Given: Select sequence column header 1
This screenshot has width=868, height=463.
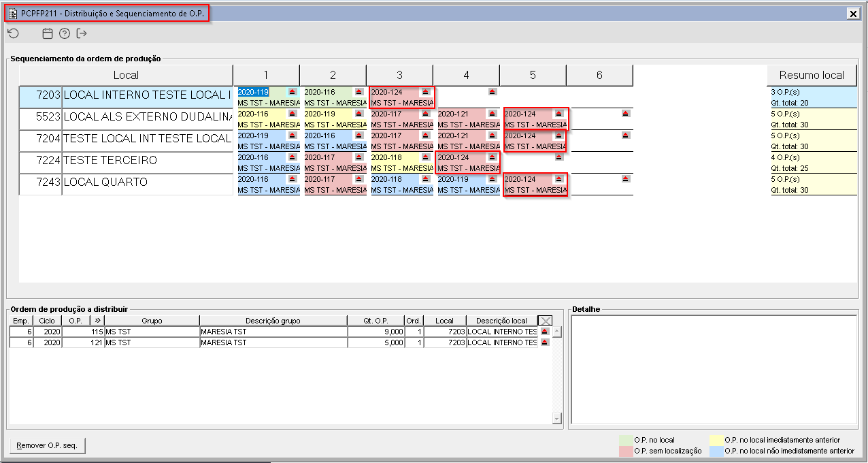Looking at the screenshot, I should pyautogui.click(x=266, y=76).
